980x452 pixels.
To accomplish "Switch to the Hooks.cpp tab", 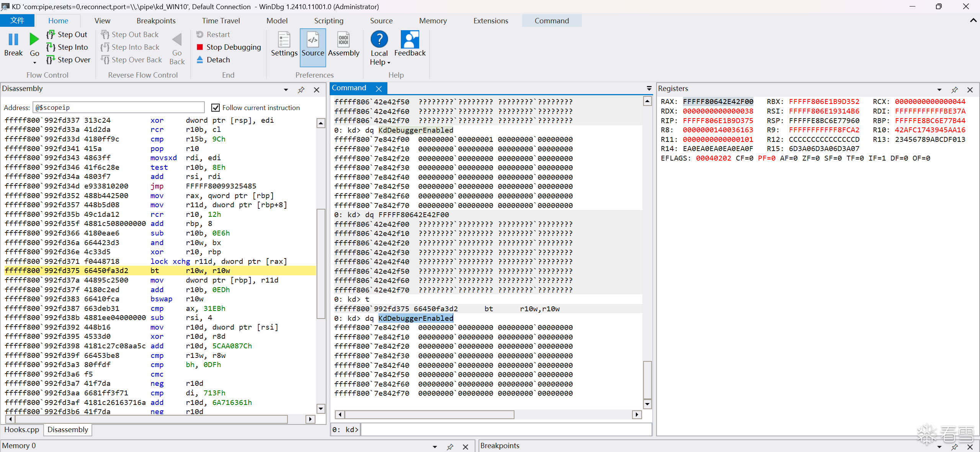I will 22,429.
